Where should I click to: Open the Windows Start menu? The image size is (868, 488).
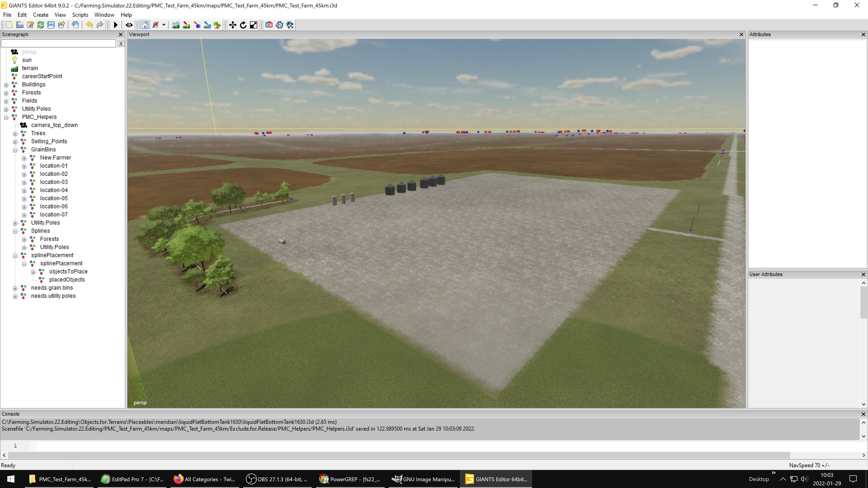click(10, 479)
